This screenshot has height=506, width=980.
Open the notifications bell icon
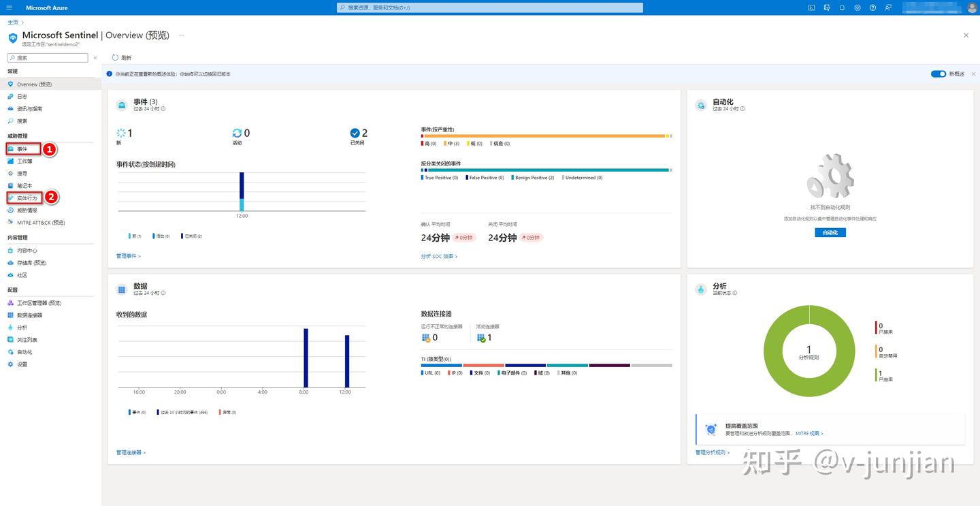tap(843, 7)
